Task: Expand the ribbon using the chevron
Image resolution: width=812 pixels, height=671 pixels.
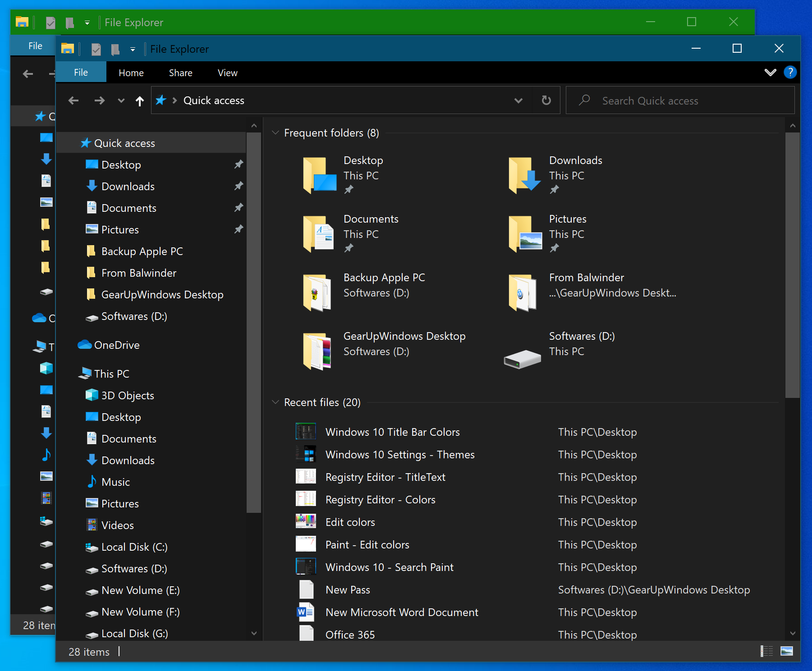Action: 770,72
